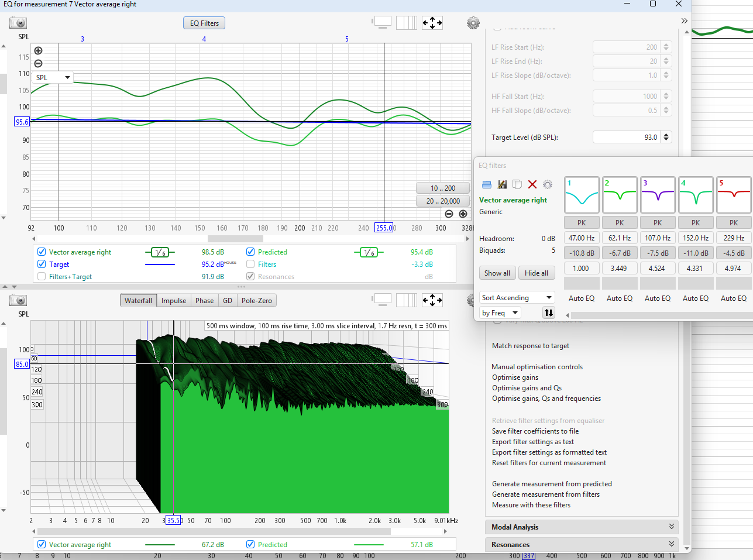This screenshot has height=560, width=753.
Task: Select filter 2 green response thumbnail
Action: pos(620,195)
